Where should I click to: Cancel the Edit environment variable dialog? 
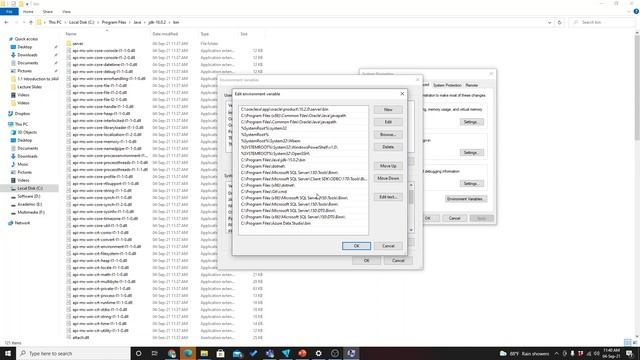388,246
